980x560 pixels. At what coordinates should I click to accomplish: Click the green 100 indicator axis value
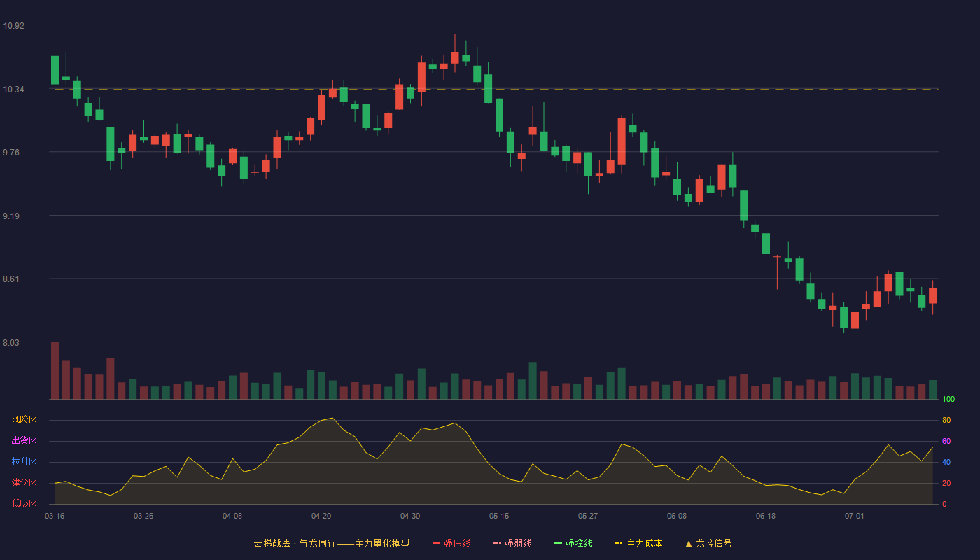[948, 400]
